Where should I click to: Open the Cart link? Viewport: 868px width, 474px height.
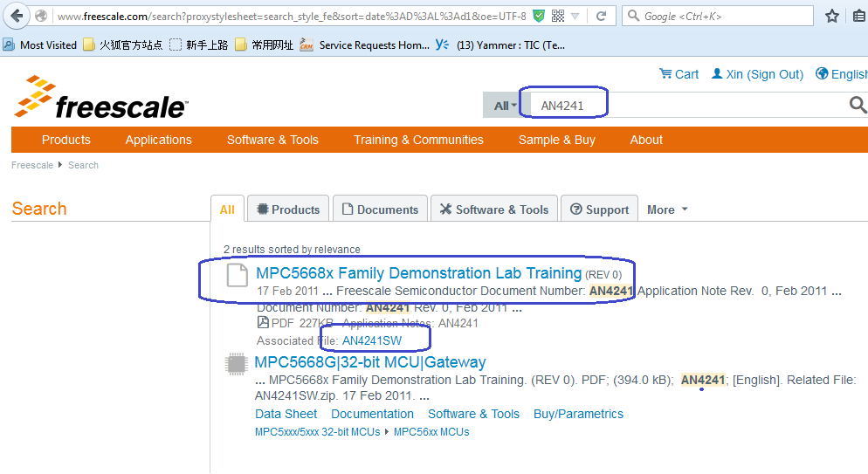click(x=679, y=74)
